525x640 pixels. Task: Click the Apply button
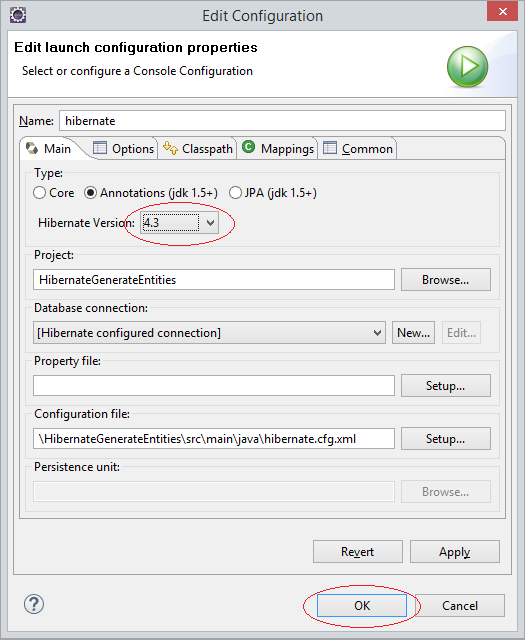click(455, 552)
